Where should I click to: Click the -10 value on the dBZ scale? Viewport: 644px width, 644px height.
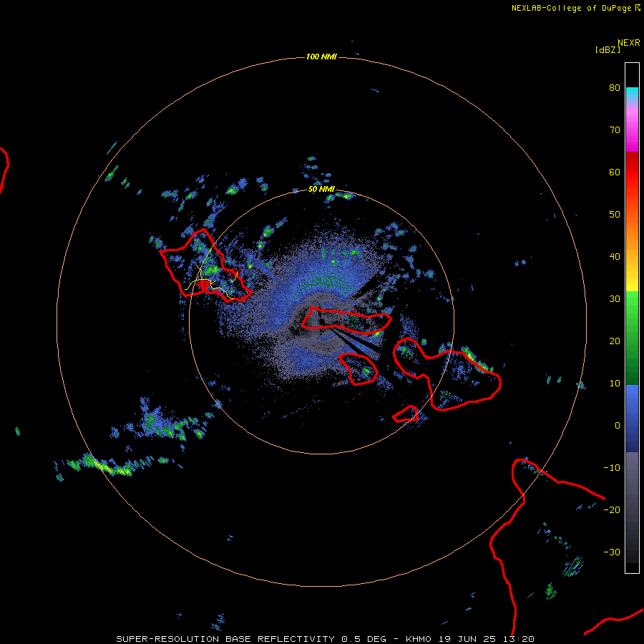coord(612,468)
